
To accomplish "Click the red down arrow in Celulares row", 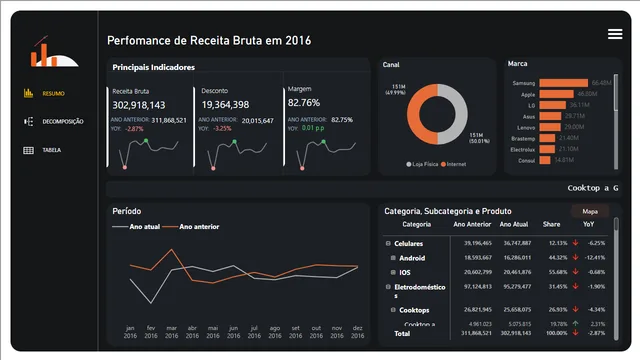I will (x=576, y=243).
